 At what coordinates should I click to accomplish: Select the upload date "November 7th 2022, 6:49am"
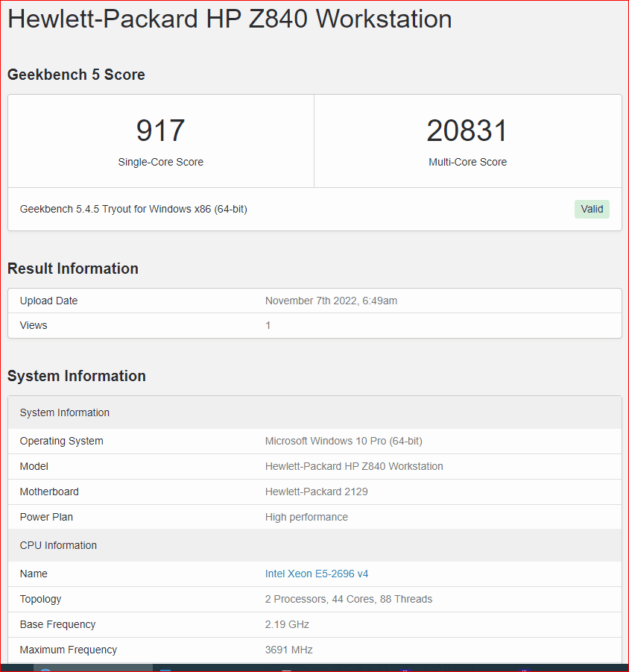331,301
